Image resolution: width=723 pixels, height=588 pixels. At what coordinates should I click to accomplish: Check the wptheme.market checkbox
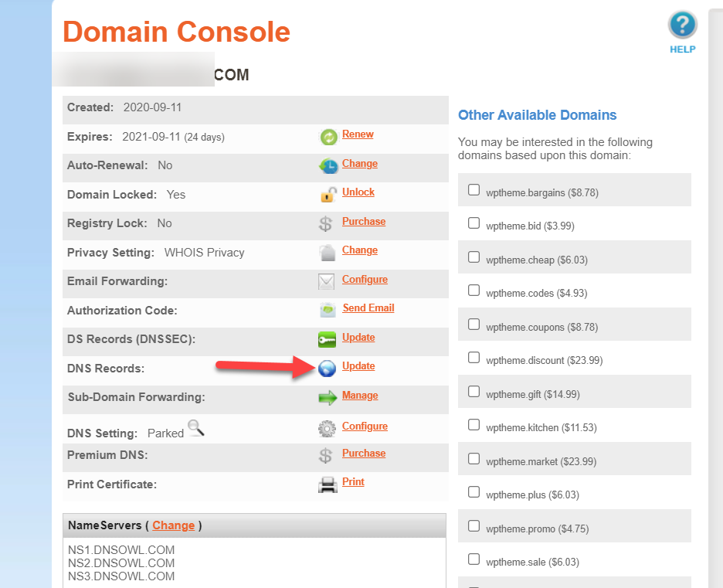point(474,459)
